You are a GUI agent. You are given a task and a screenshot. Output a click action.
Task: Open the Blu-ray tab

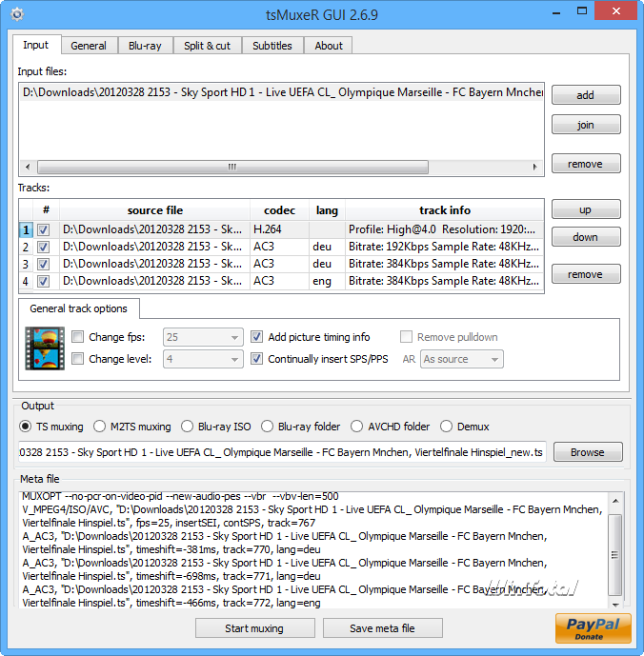click(145, 46)
